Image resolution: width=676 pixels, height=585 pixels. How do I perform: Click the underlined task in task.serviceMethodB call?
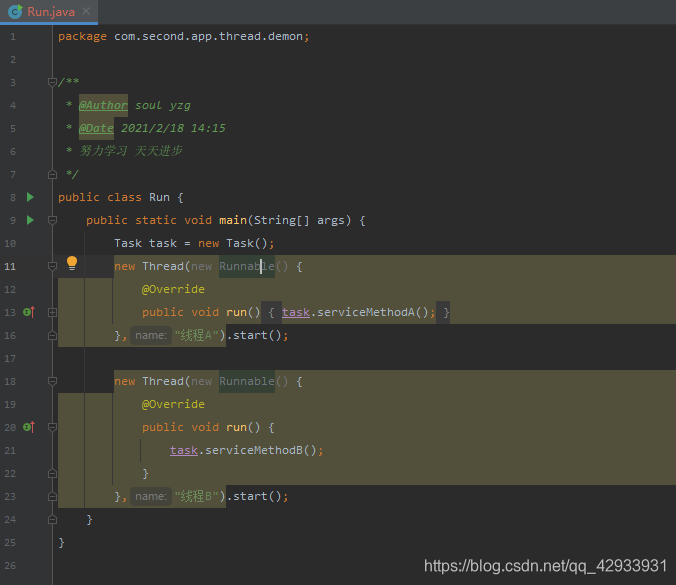[184, 450]
